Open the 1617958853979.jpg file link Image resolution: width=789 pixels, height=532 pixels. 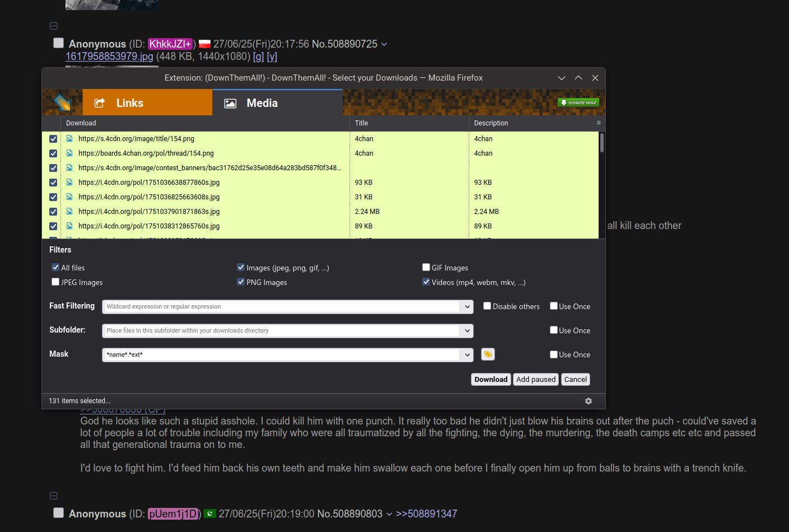point(109,57)
